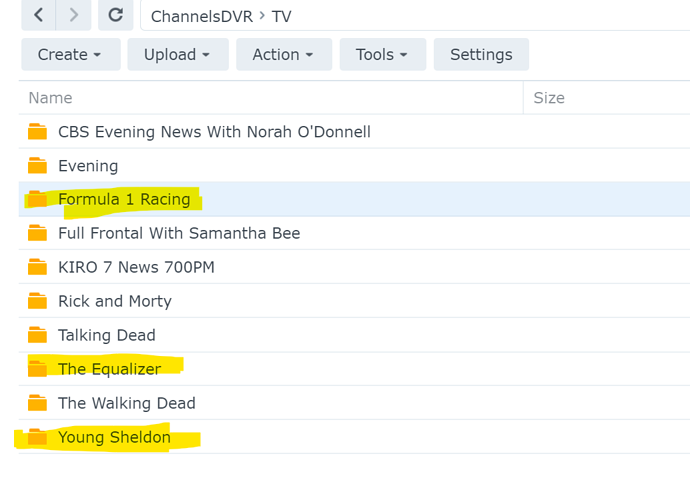Select the Young Sheldon folder

(x=114, y=437)
